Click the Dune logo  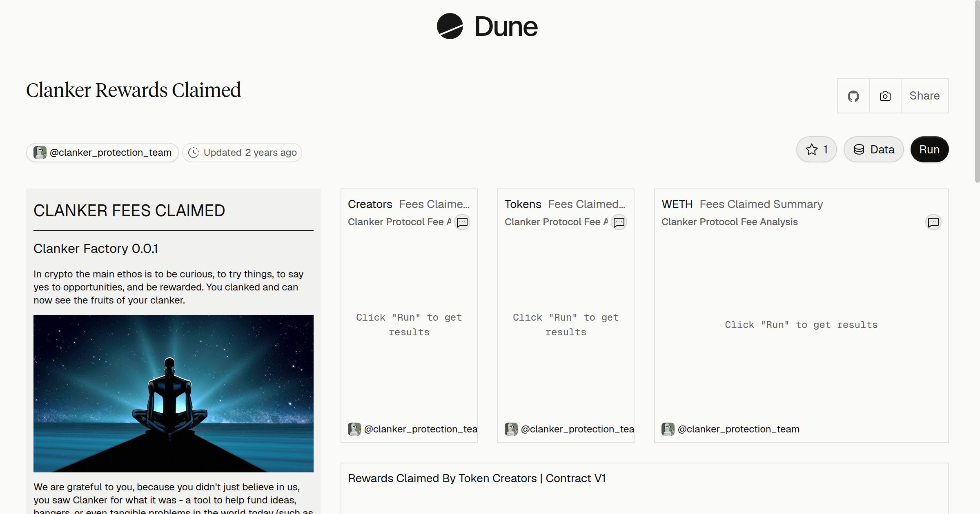click(x=487, y=27)
